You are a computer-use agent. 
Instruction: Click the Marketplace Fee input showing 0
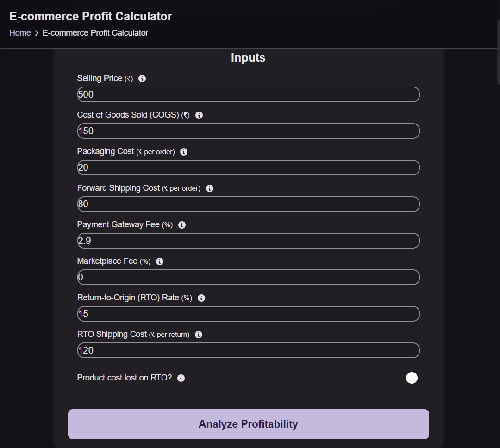(249, 277)
